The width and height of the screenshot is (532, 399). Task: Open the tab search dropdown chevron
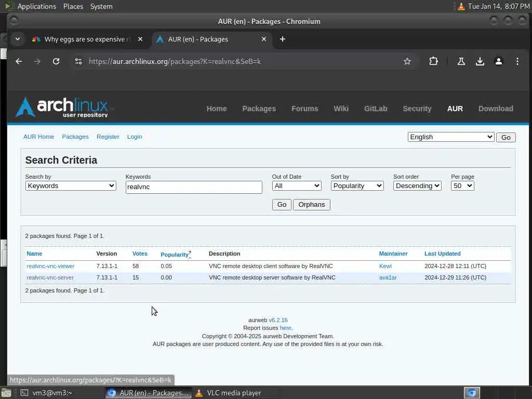18,39
